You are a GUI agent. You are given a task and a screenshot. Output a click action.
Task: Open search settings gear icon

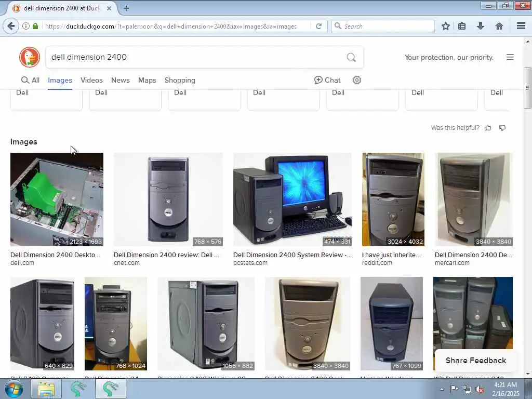tap(356, 80)
